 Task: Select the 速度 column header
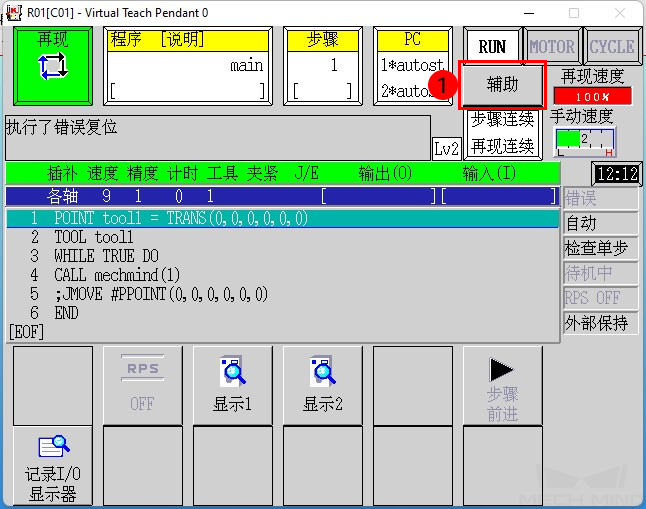pyautogui.click(x=102, y=173)
